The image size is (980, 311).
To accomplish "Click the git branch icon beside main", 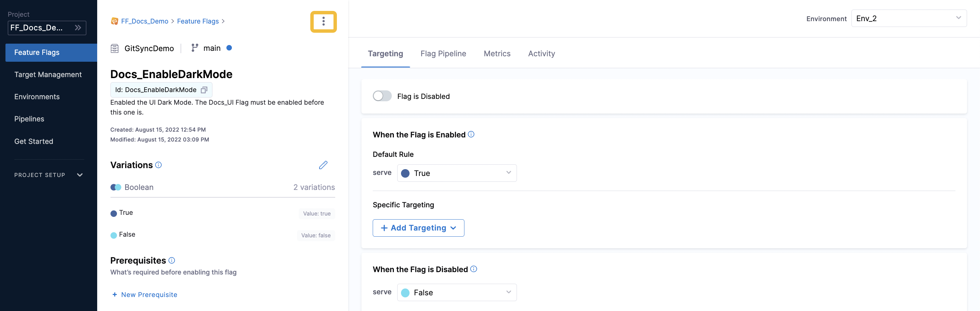I will pos(195,48).
